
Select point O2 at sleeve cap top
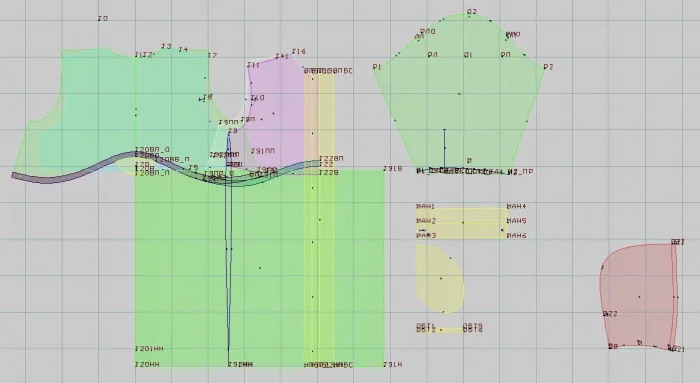[472, 12]
